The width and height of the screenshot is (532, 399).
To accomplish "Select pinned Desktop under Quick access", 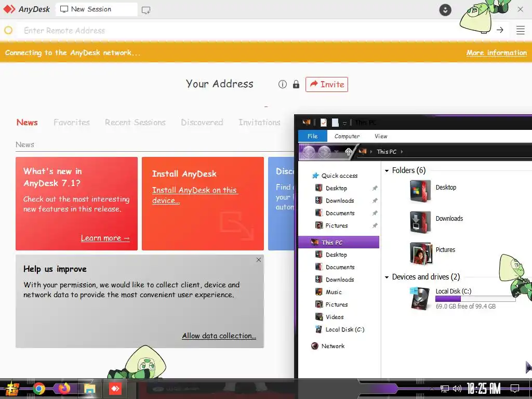I will tap(336, 188).
